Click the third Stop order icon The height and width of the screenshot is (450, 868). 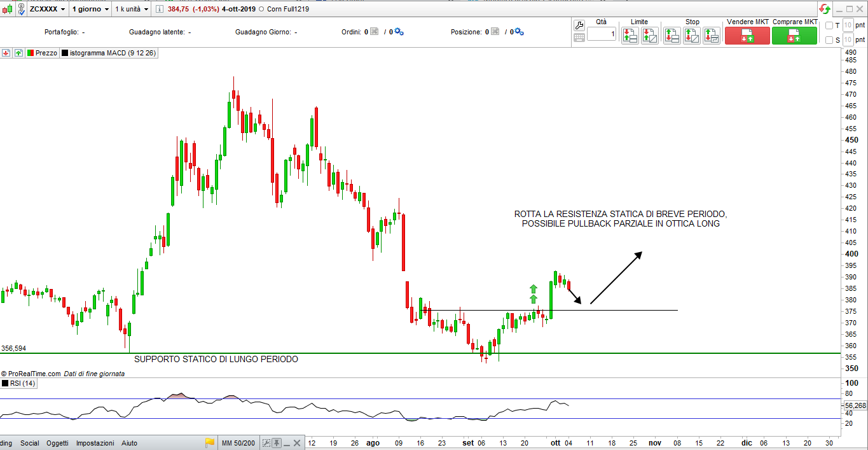711,36
